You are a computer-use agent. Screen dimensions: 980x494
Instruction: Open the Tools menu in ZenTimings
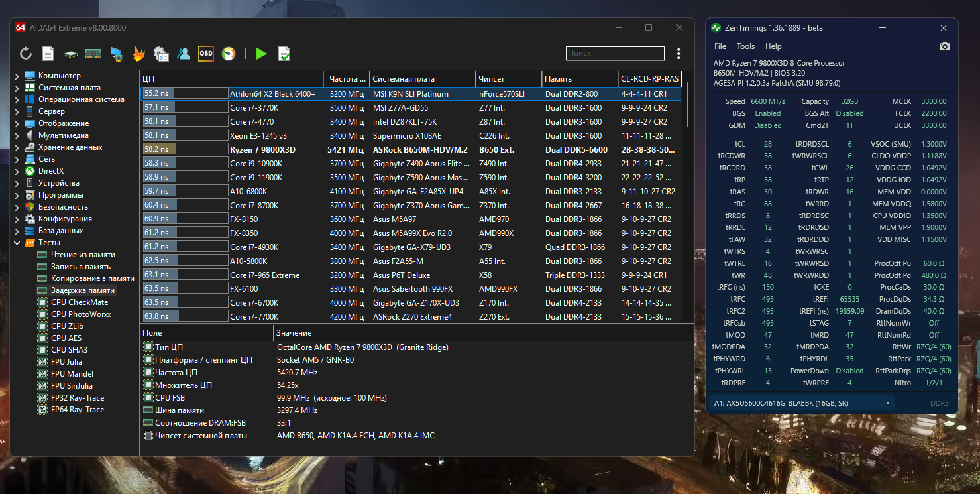[x=745, y=46]
